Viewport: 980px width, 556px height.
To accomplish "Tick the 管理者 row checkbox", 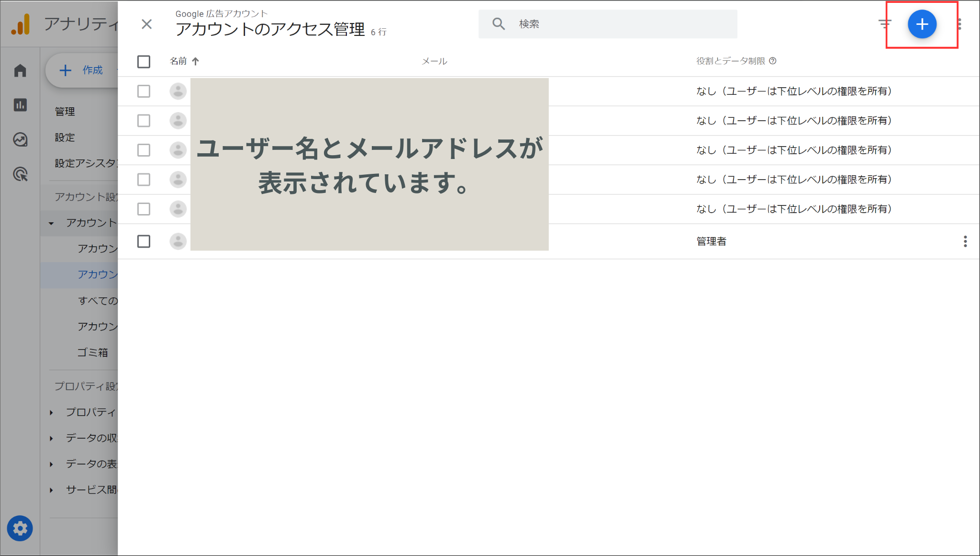I will pos(144,241).
